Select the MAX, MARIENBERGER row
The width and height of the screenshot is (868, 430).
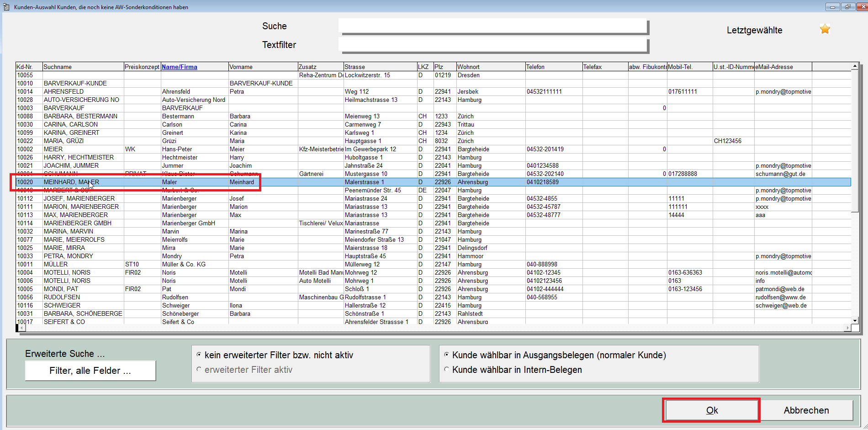pyautogui.click(x=433, y=215)
